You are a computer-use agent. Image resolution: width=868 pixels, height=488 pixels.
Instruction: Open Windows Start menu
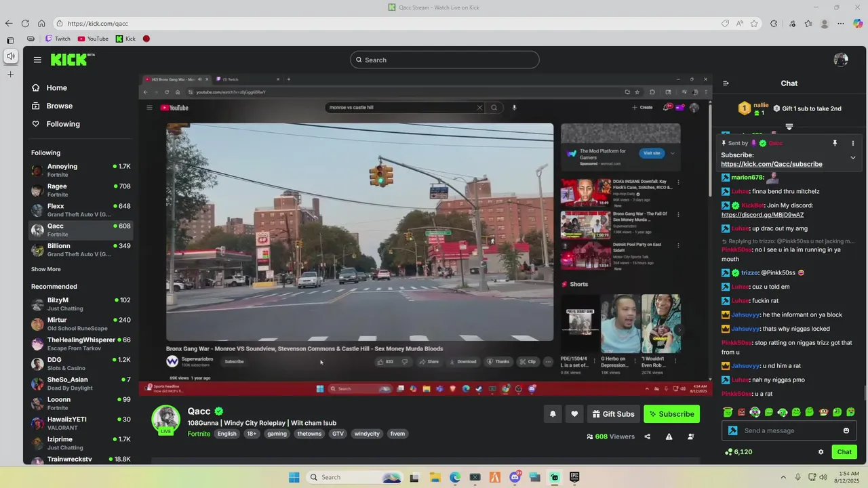click(x=294, y=477)
